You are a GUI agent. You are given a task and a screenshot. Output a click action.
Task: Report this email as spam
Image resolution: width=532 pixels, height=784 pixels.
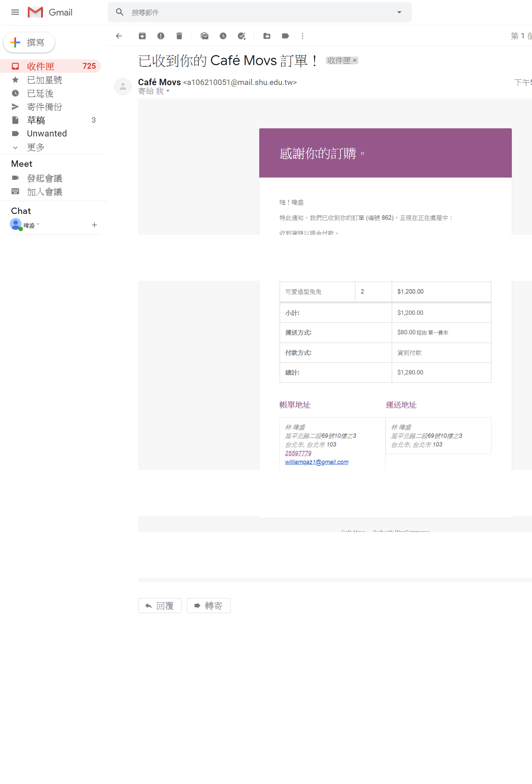tap(161, 36)
